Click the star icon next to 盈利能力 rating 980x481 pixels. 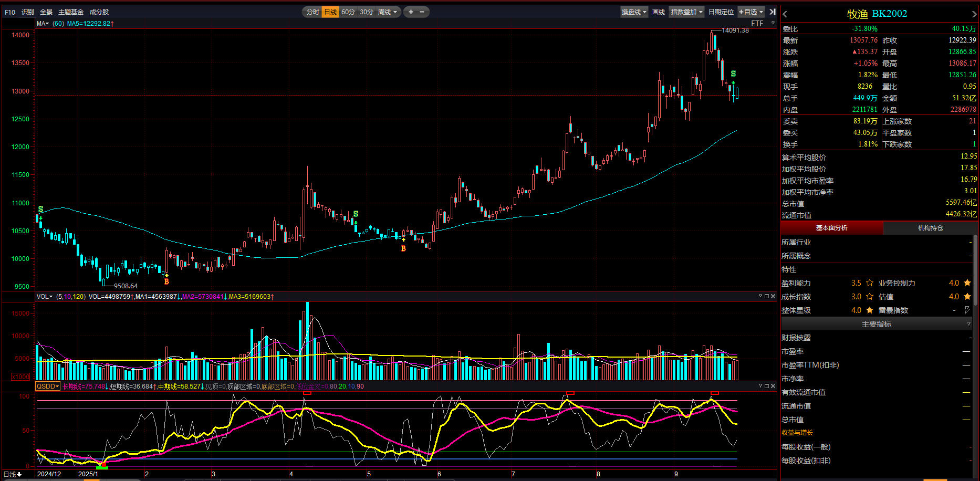pos(870,283)
